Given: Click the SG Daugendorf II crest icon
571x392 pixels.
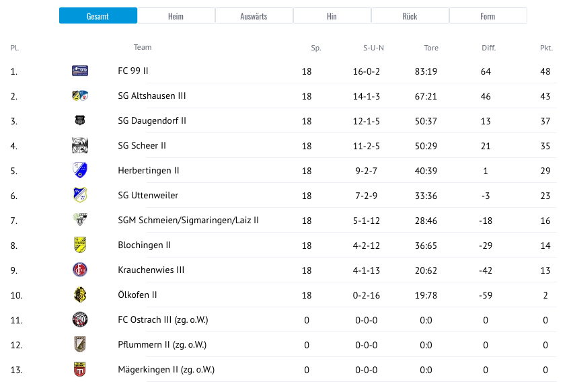Looking at the screenshot, I should [x=79, y=120].
